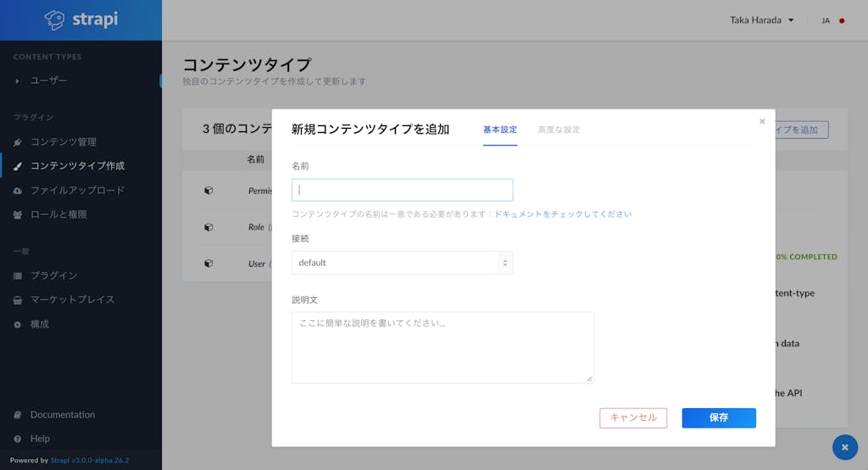Image resolution: width=868 pixels, height=470 pixels.
Task: Open Help link in sidebar
Action: (40, 439)
